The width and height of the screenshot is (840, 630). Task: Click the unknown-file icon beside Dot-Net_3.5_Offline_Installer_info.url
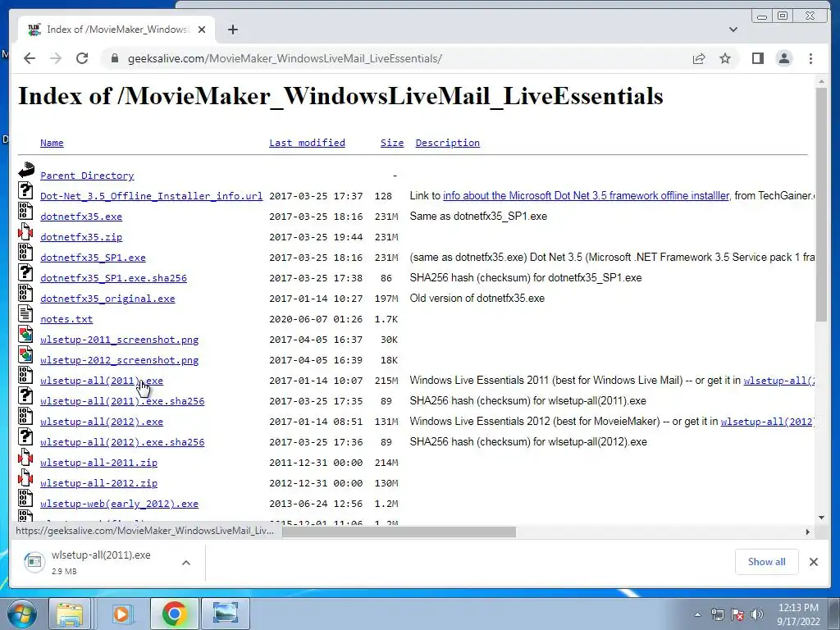click(25, 190)
